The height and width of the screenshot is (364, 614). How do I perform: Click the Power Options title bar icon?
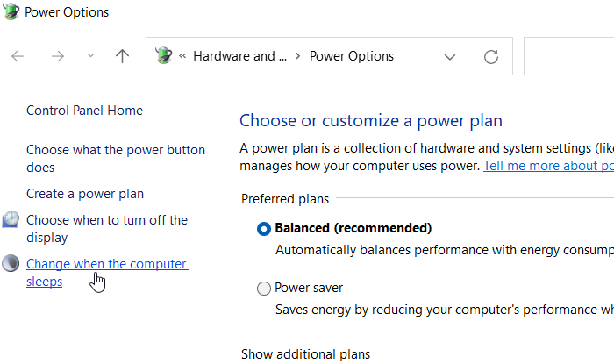11,11
